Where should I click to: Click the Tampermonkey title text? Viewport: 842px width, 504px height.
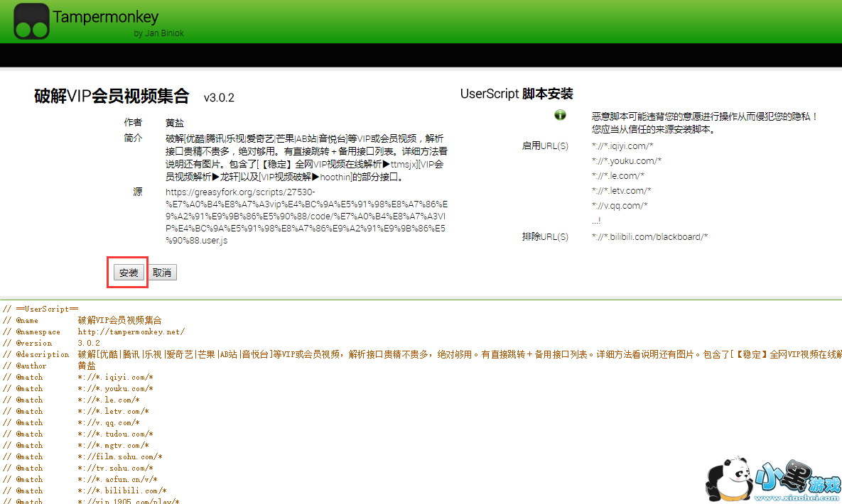click(x=105, y=17)
